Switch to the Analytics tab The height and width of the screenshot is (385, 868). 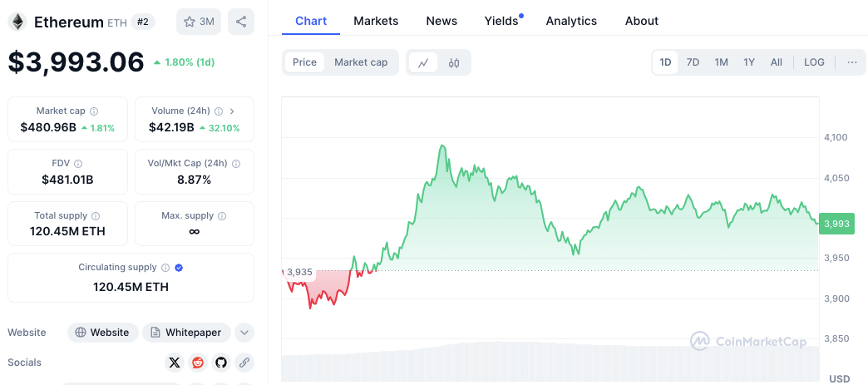coord(571,21)
